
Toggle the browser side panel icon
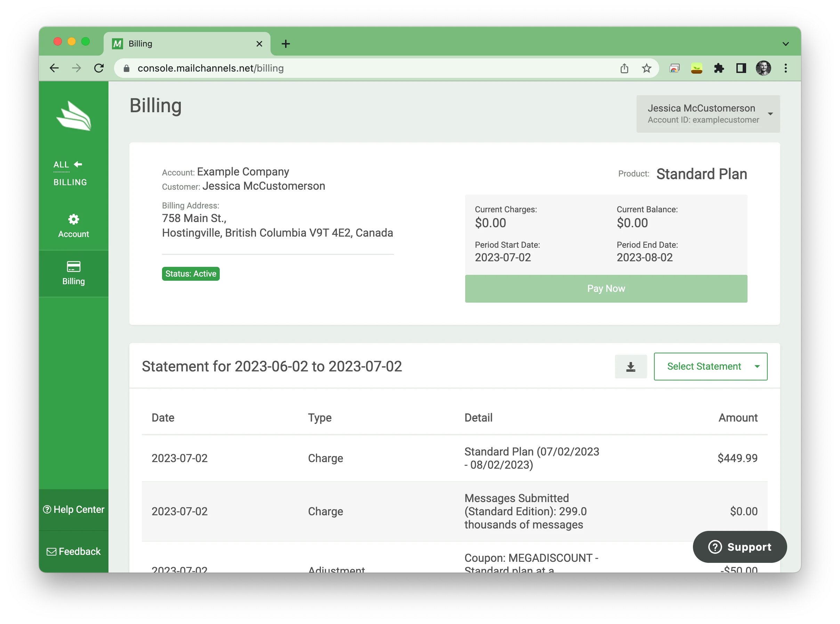point(741,68)
